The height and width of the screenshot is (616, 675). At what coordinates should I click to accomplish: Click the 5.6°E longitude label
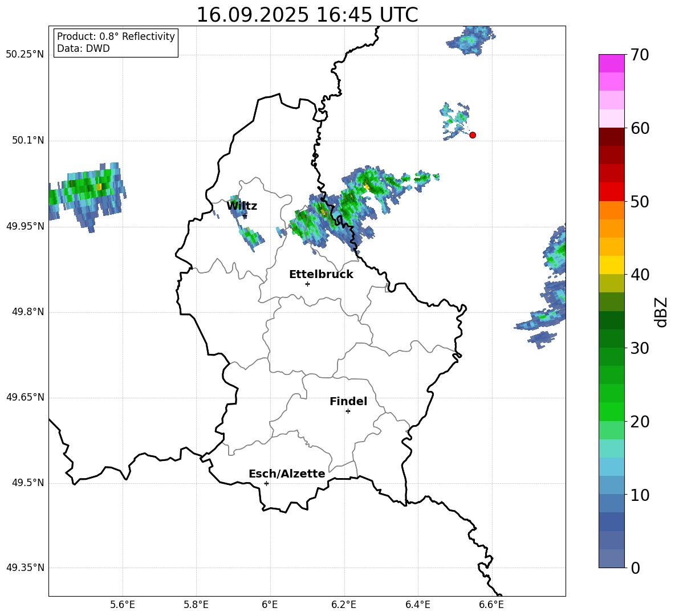(123, 605)
